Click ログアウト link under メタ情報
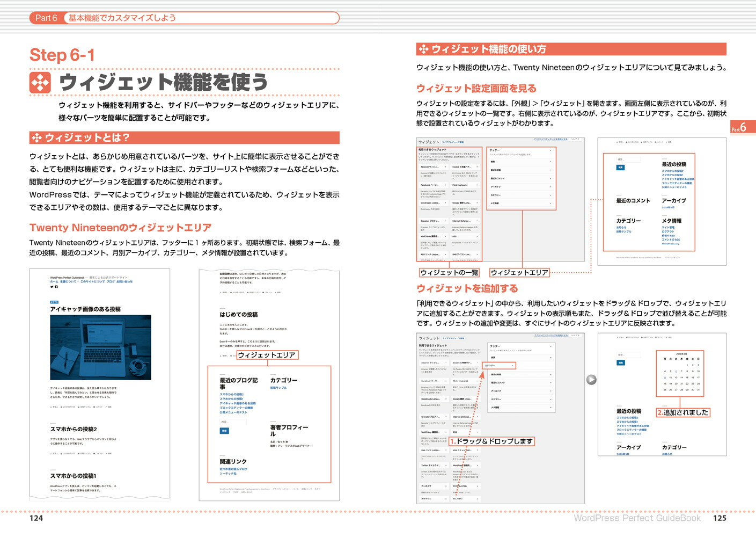Image resolution: width=756 pixels, height=537 pixels. tap(668, 231)
